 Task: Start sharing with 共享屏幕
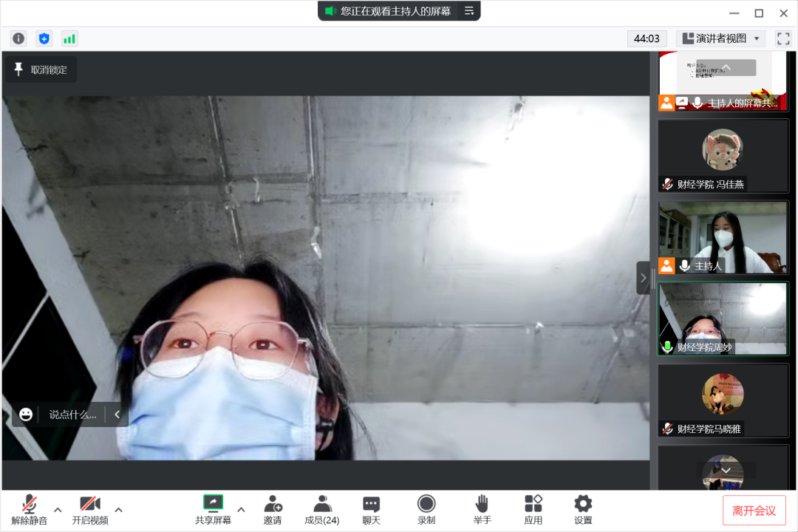pos(214,510)
